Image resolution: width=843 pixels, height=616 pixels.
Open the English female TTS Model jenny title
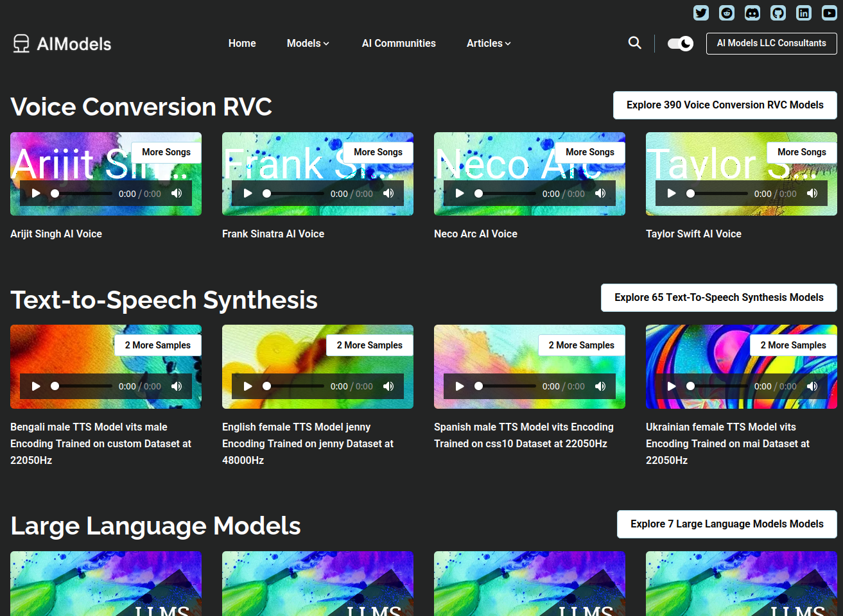pyautogui.click(x=308, y=443)
